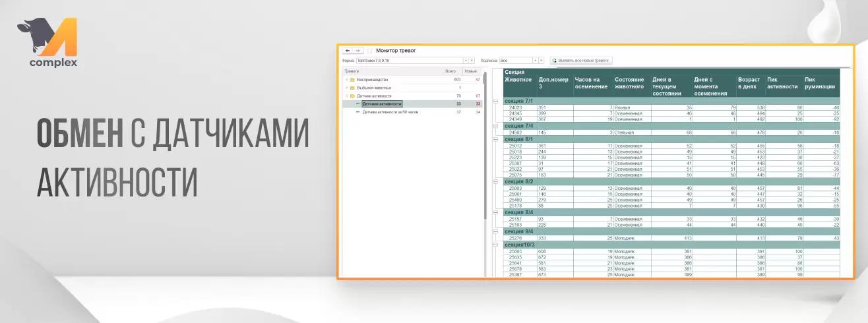Clear the Ферма field with X button
Viewport: 868px width, 323px height.
(x=472, y=60)
